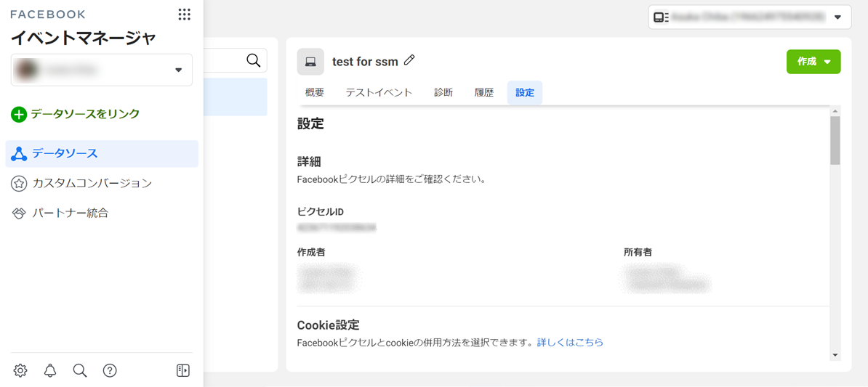Click the scrollbar up arrow
Viewport: 868px width, 387px height.
835,110
